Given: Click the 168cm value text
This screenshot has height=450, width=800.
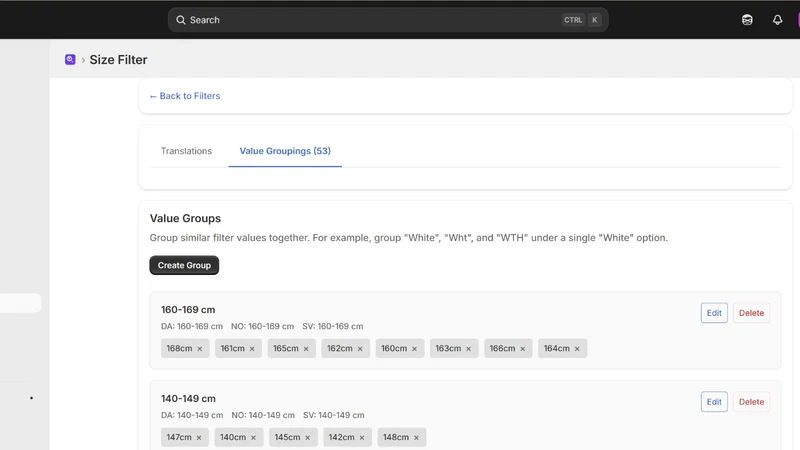Looking at the screenshot, I should (179, 348).
